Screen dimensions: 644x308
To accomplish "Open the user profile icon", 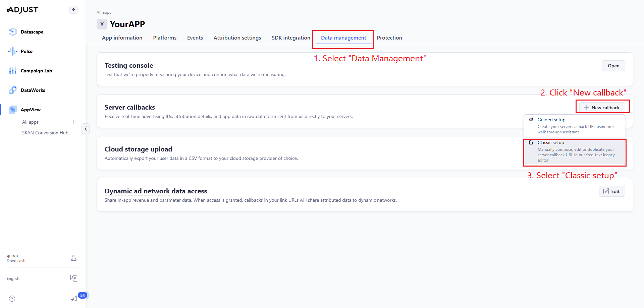I will point(74,258).
